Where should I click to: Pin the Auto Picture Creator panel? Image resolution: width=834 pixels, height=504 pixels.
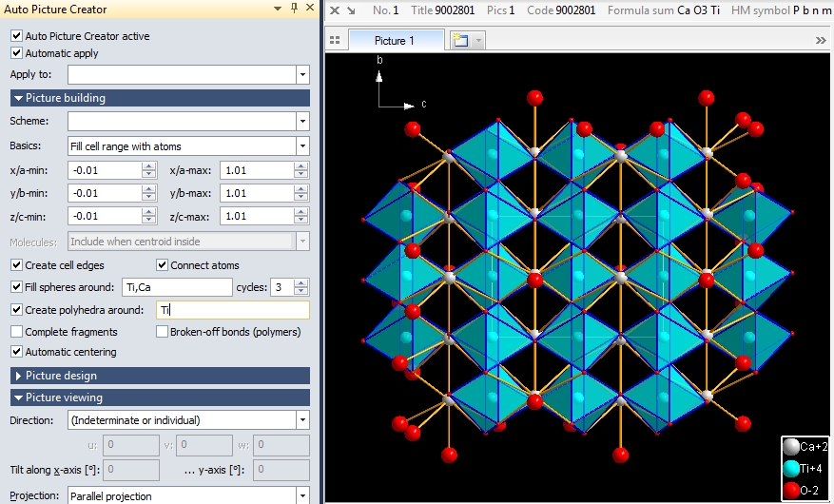(294, 9)
